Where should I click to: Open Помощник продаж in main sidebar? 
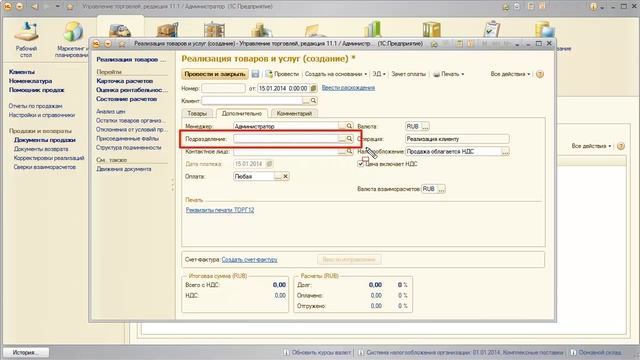tap(37, 90)
